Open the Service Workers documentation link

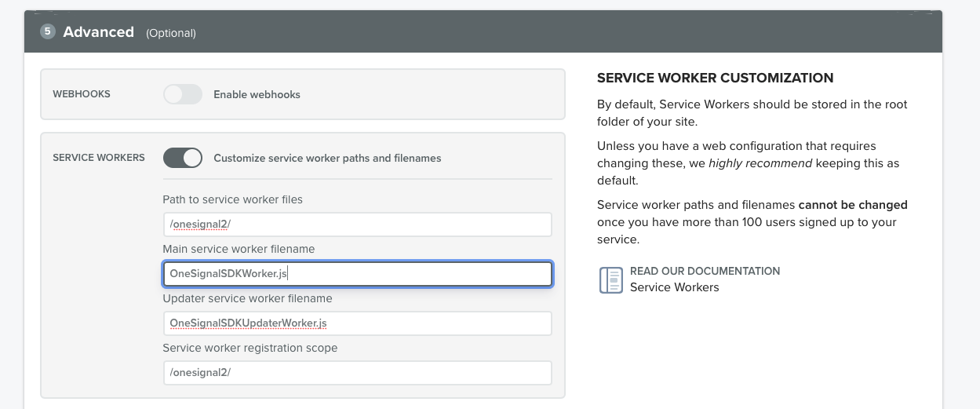coord(674,287)
